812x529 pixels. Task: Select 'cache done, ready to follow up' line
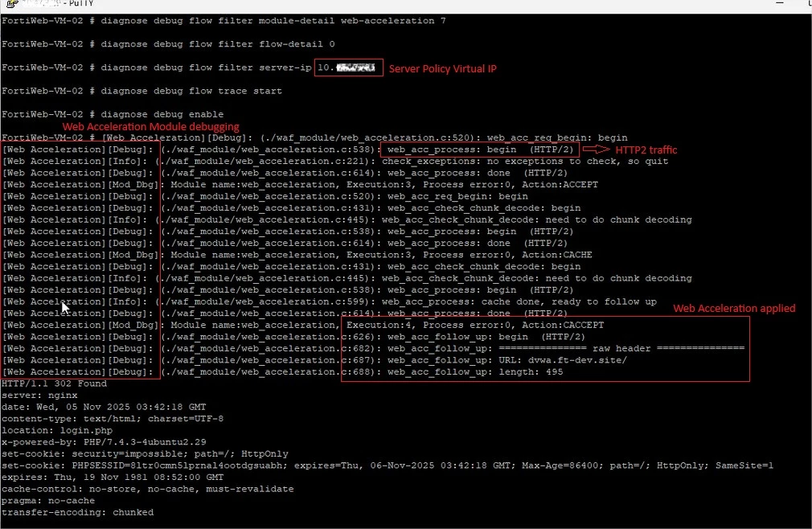pos(330,301)
